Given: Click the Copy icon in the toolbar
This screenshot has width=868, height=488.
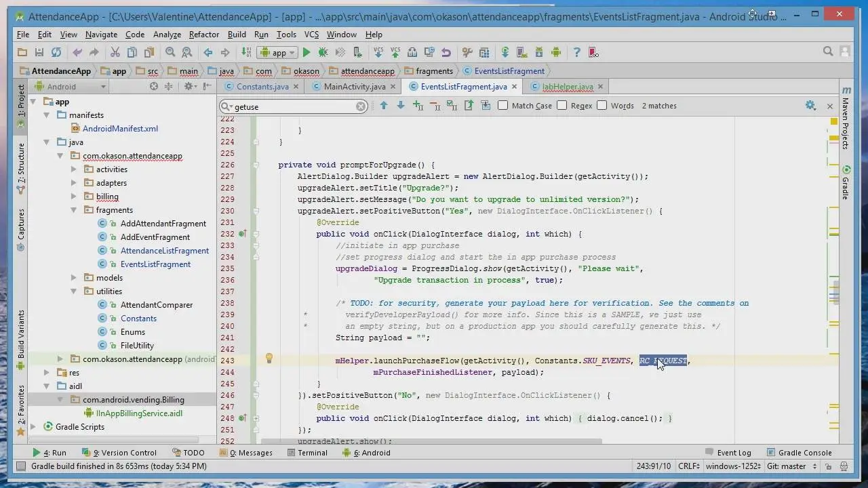Looking at the screenshot, I should coord(132,52).
